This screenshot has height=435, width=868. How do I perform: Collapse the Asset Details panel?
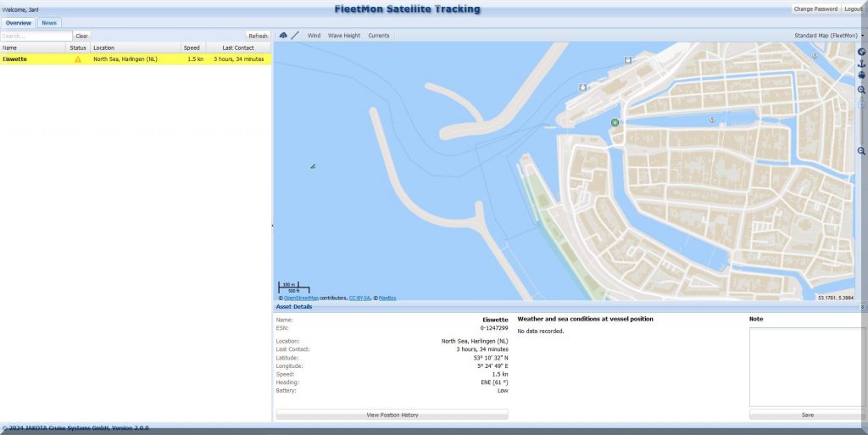point(862,307)
